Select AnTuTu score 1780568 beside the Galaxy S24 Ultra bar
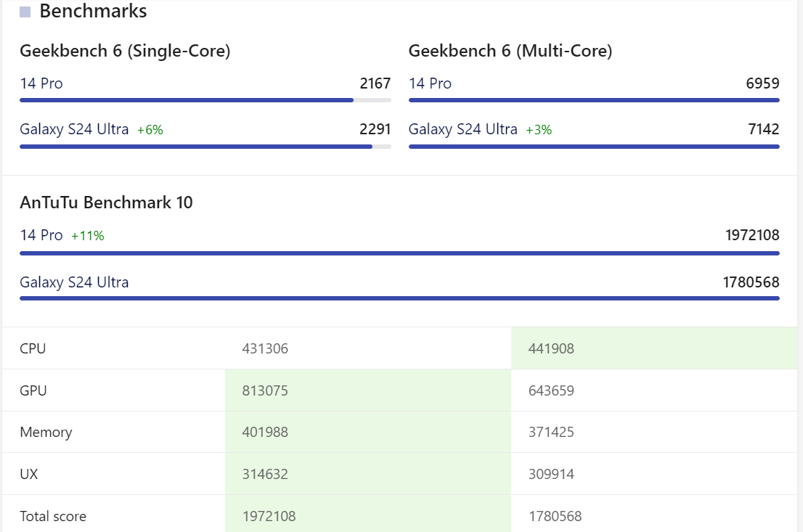 [751, 282]
